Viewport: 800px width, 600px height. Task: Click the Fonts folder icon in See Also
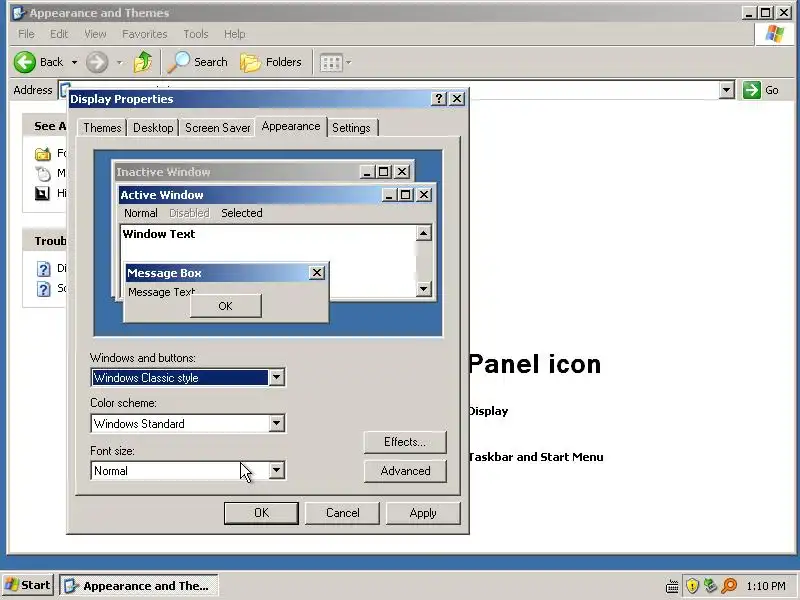pyautogui.click(x=43, y=154)
